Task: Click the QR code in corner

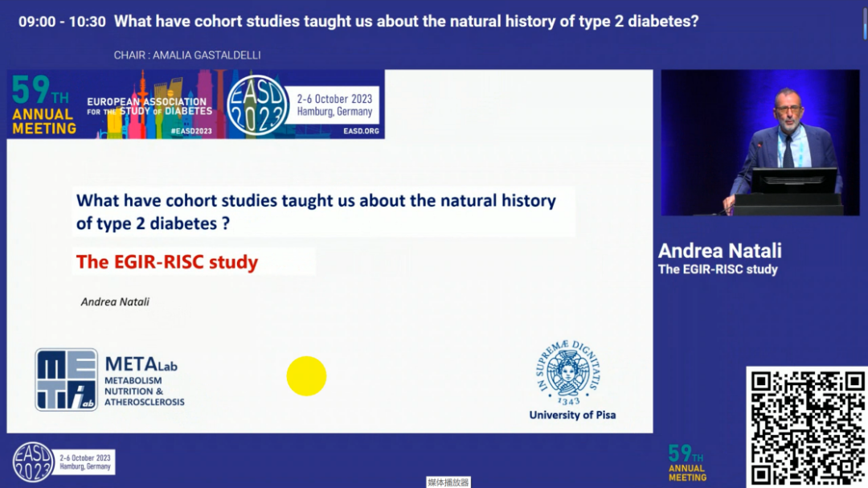Action: (807, 428)
